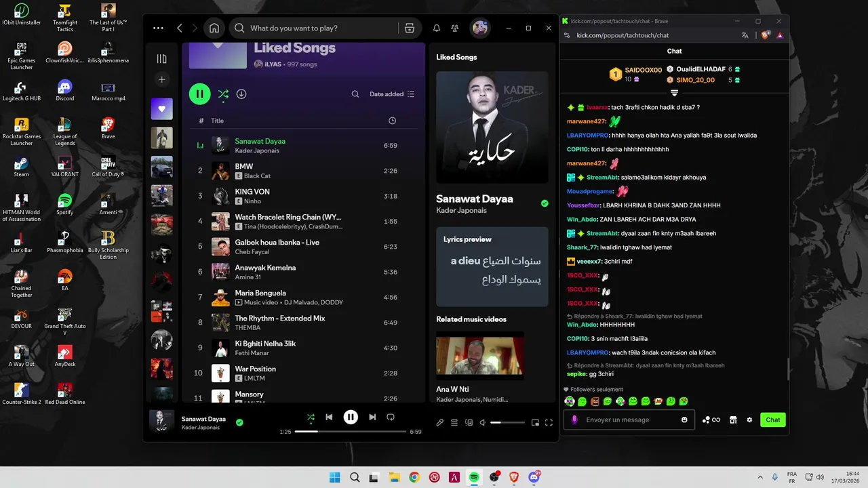868x488 pixels.
Task: Select the BMW track row
Action: (303, 171)
